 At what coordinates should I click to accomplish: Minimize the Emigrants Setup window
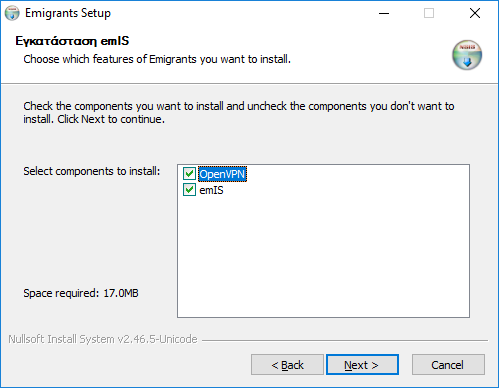click(384, 13)
